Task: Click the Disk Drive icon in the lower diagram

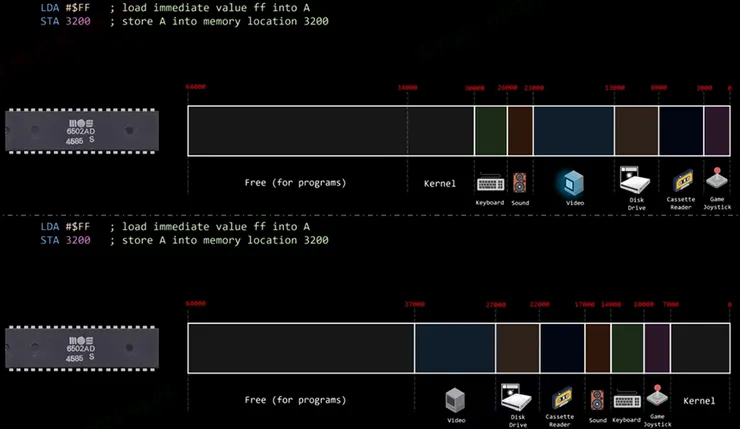Action: pos(516,397)
